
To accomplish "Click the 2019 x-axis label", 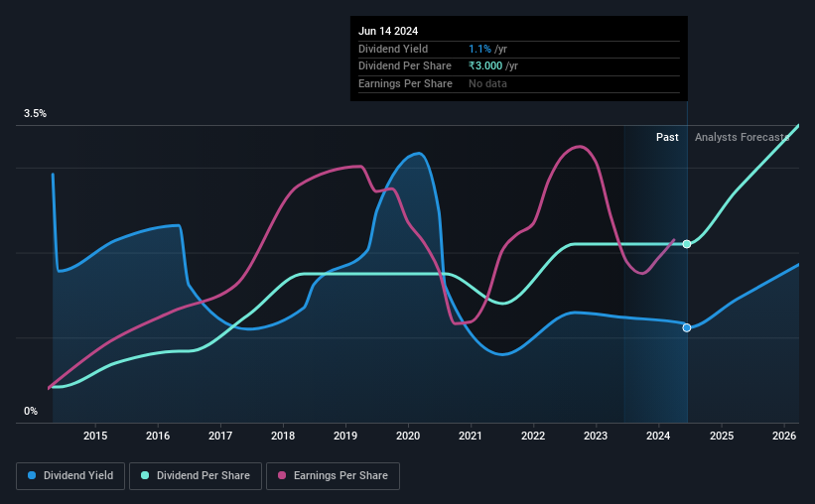I will click(x=345, y=436).
